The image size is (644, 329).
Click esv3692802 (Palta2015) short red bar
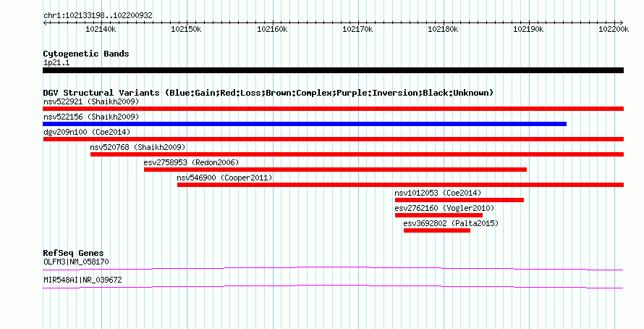click(437, 230)
